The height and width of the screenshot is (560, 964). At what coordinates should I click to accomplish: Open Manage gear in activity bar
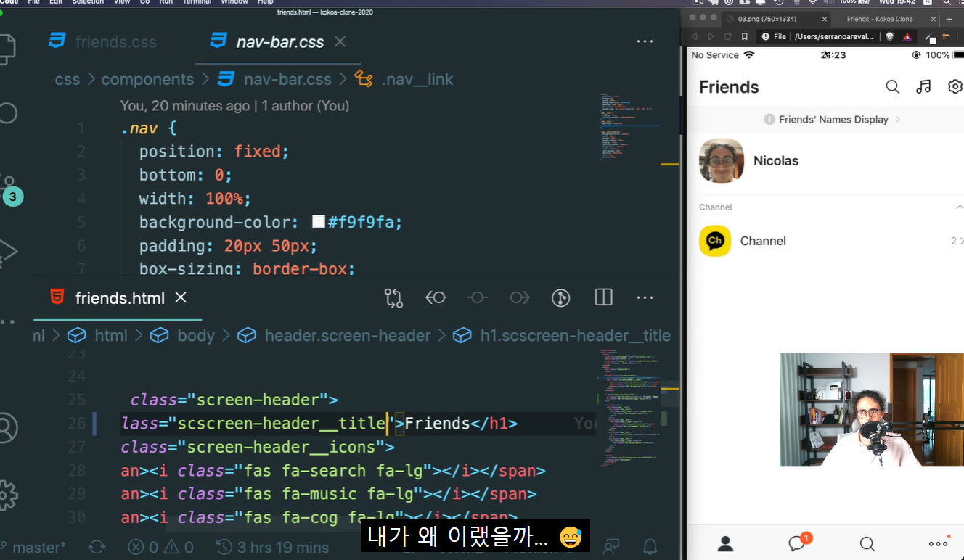7,495
